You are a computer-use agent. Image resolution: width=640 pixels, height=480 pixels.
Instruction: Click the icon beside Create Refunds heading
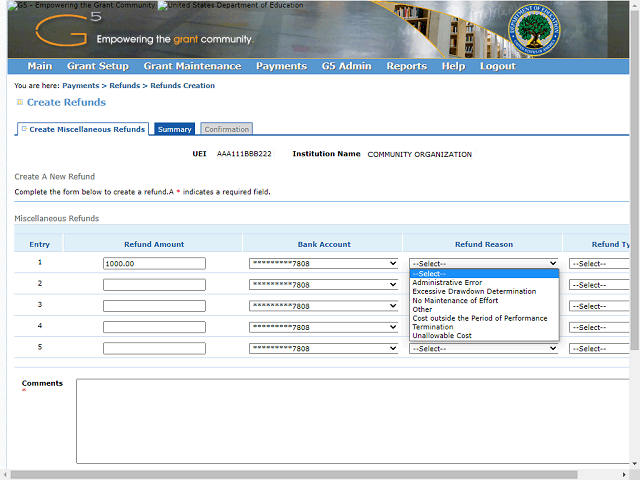click(19, 102)
